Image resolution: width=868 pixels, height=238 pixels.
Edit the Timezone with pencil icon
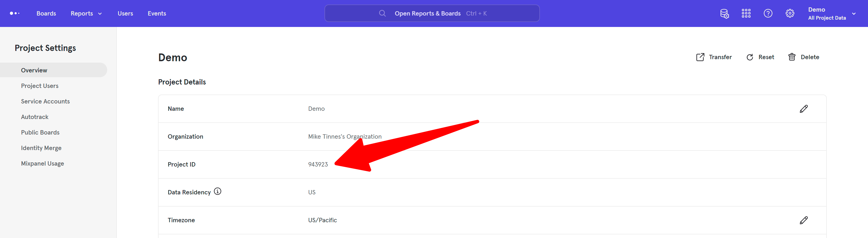pyautogui.click(x=804, y=220)
